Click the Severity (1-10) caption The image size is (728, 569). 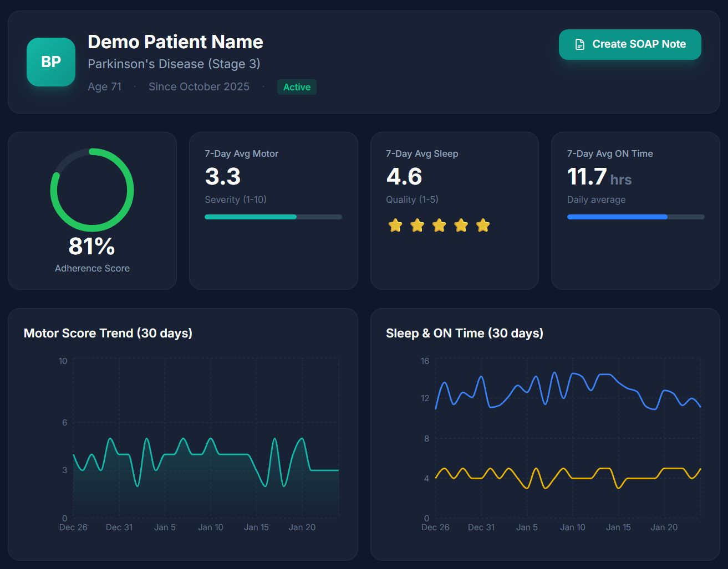pos(236,199)
